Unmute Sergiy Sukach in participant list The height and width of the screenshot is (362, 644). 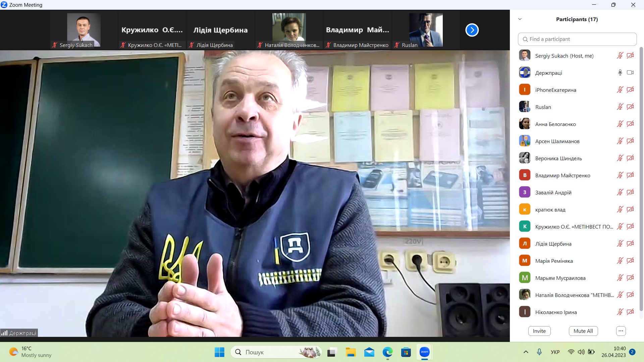pyautogui.click(x=620, y=56)
